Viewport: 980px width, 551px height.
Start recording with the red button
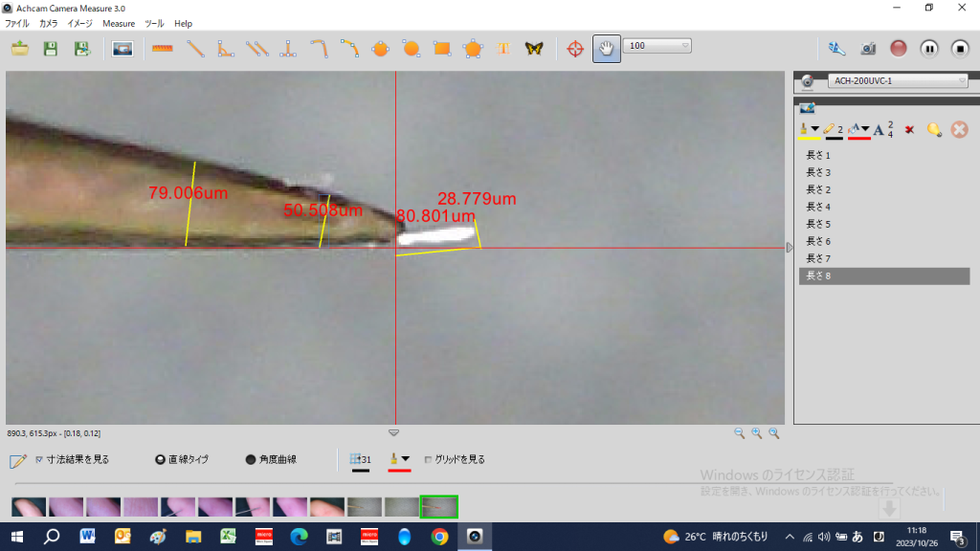point(898,48)
